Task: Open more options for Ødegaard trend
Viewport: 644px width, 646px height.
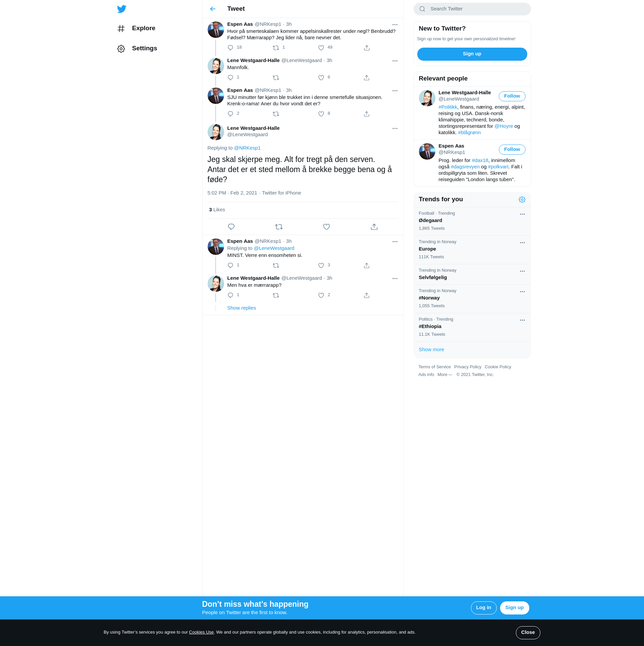Action: tap(522, 214)
